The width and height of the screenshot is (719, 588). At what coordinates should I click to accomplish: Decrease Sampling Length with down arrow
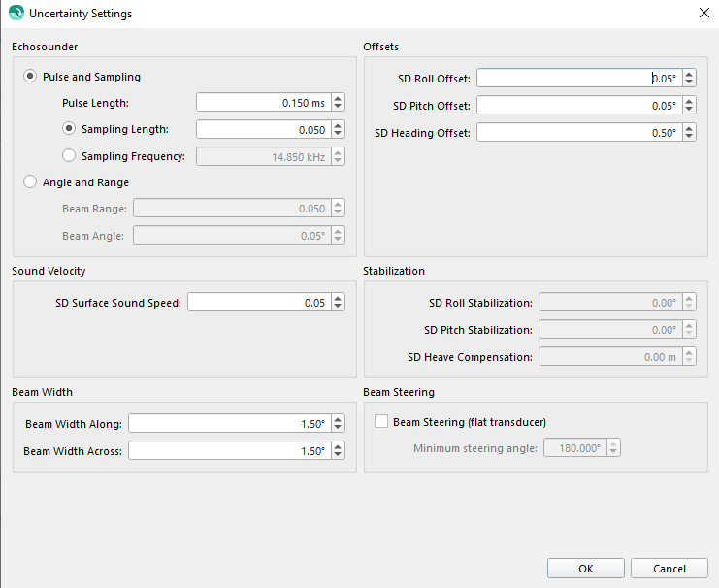point(338,133)
